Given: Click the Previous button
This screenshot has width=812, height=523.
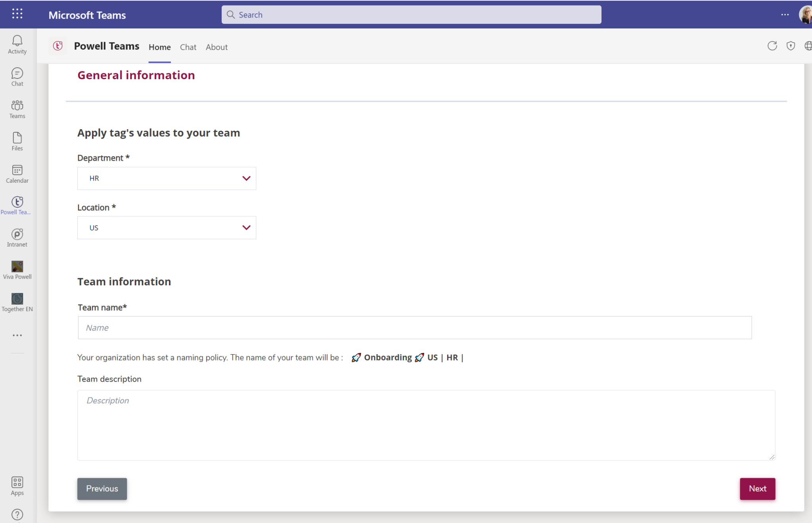Looking at the screenshot, I should point(102,489).
